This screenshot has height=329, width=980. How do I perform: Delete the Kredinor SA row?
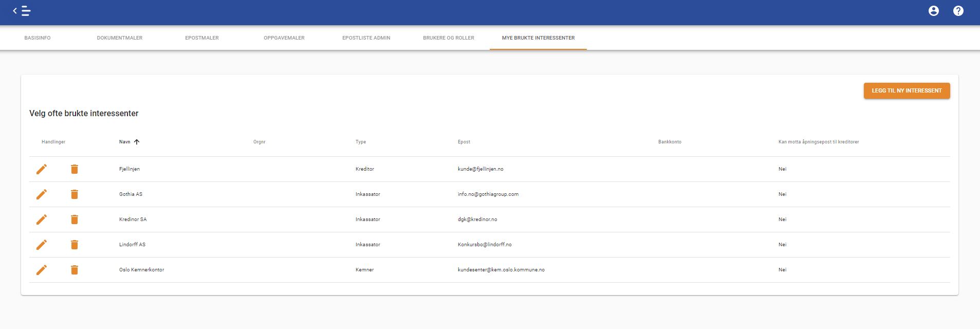[75, 220]
